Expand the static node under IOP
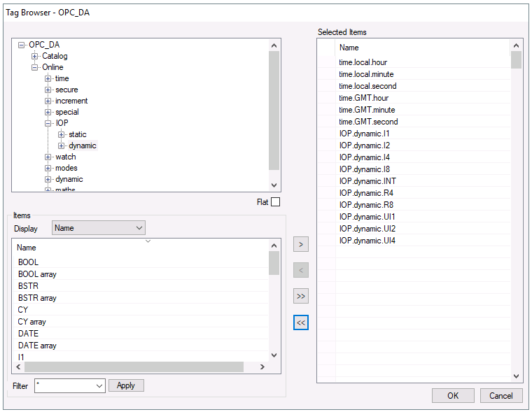This screenshot has width=532, height=412. tap(61, 134)
